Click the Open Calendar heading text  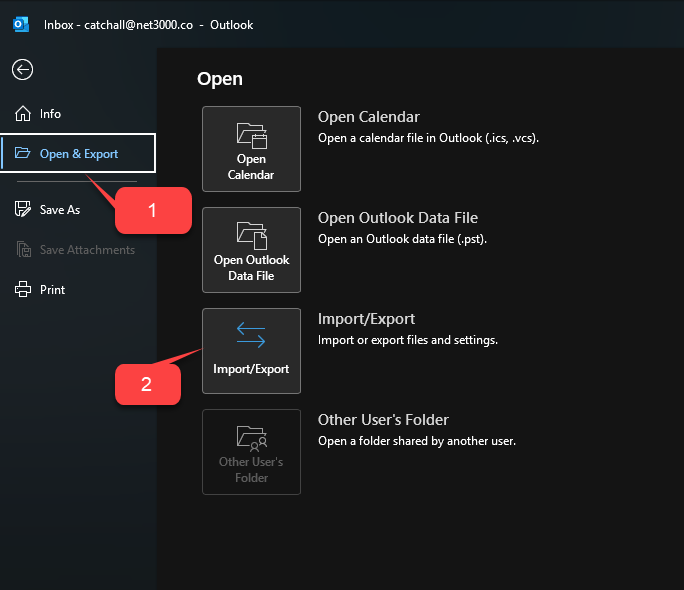click(x=369, y=117)
